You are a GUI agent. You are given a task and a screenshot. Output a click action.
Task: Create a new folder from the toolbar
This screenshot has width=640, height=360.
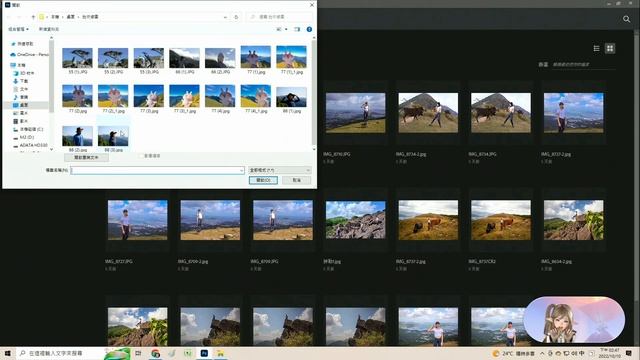pos(49,29)
